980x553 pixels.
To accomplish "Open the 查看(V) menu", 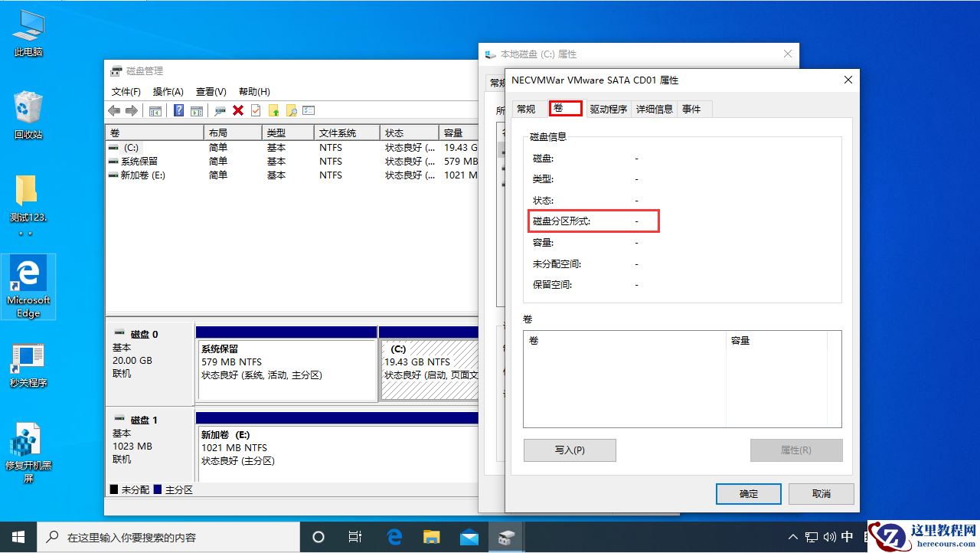I will 211,91.
